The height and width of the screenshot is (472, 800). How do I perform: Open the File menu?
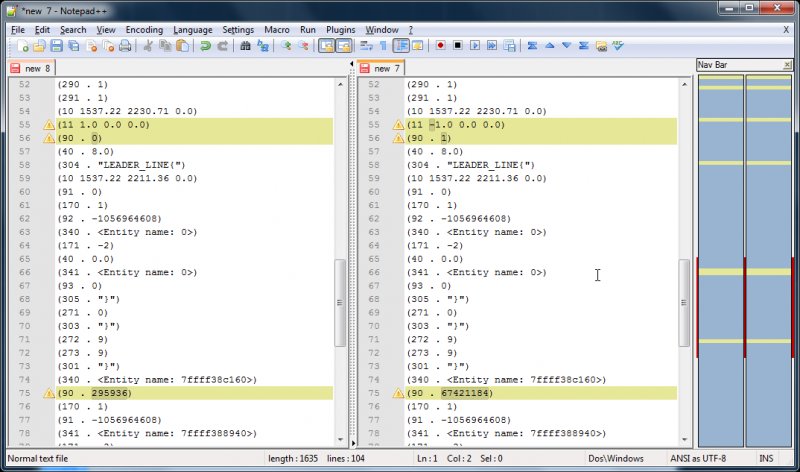click(18, 30)
